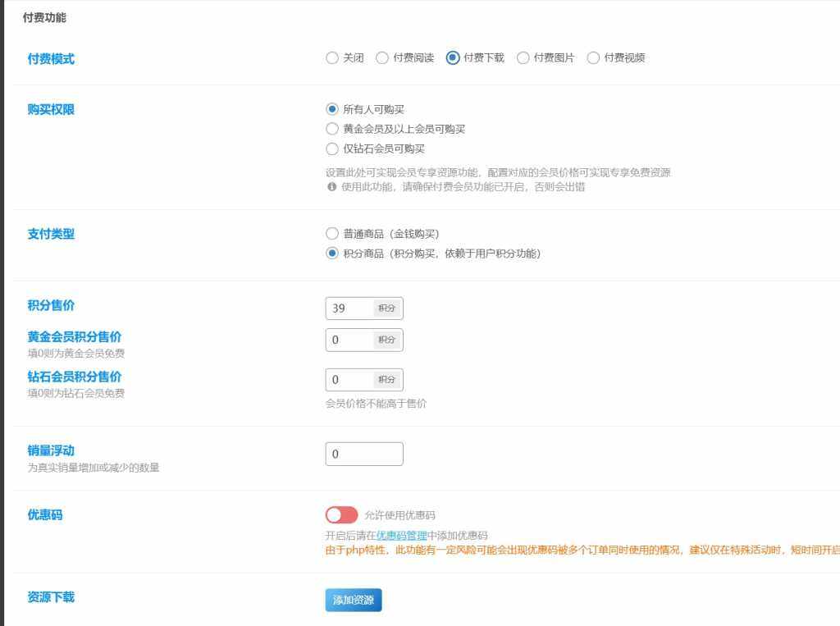Click the 添加资源 button
The height and width of the screenshot is (626, 840).
click(x=353, y=600)
